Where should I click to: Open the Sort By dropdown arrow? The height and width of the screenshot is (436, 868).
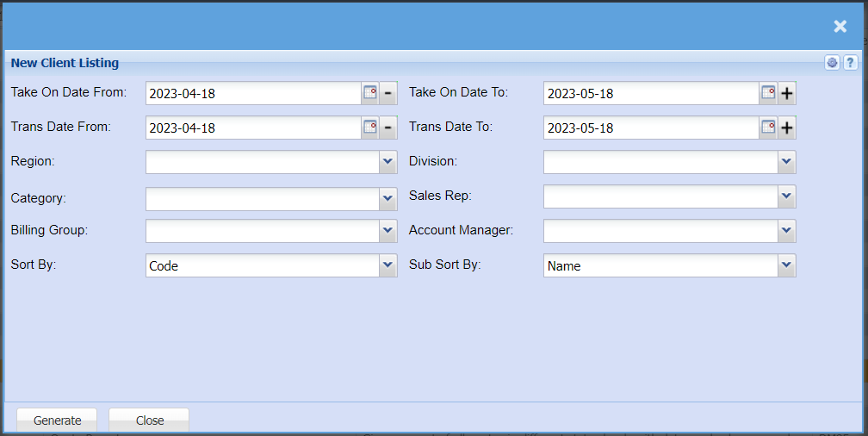click(x=388, y=265)
